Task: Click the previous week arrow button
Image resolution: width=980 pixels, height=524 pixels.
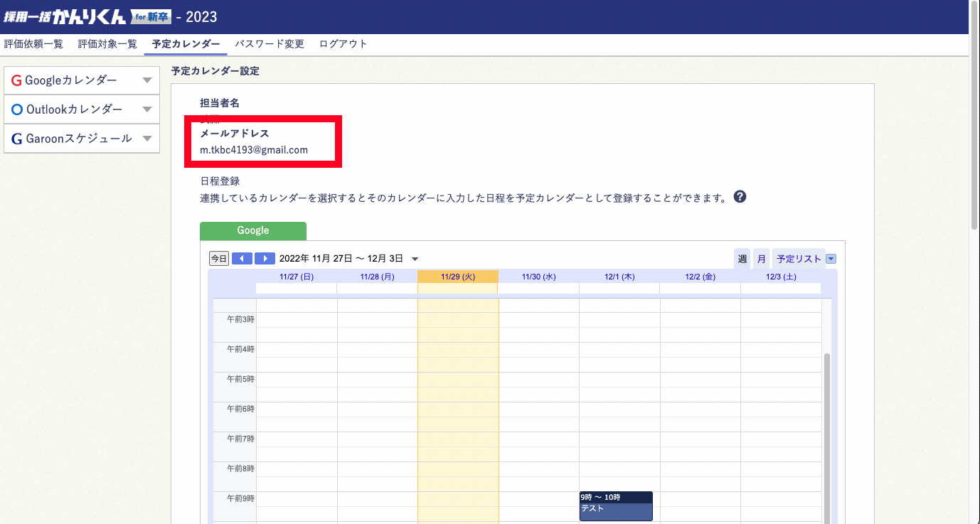Action: [242, 259]
